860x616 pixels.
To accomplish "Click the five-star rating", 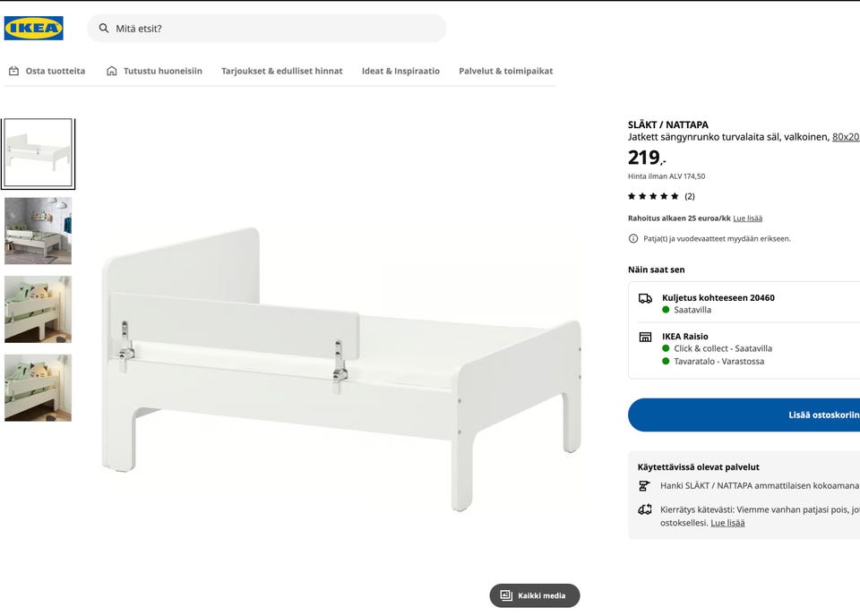I will 653,196.
